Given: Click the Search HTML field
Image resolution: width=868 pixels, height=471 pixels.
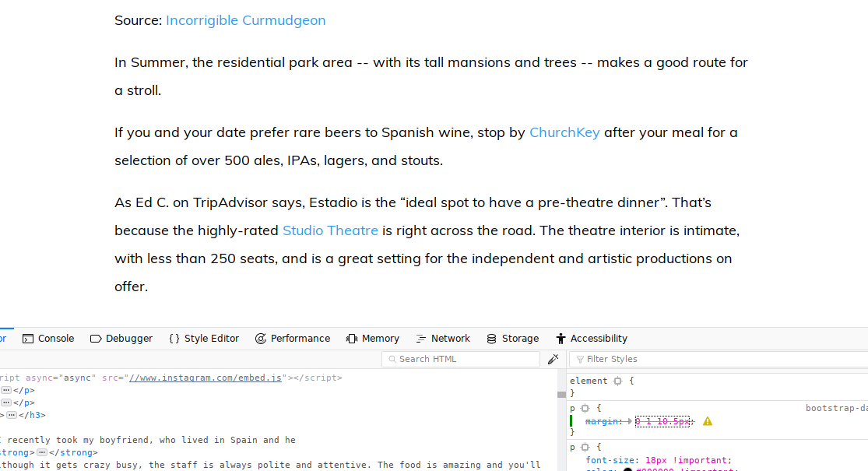Looking at the screenshot, I should tap(461, 359).
